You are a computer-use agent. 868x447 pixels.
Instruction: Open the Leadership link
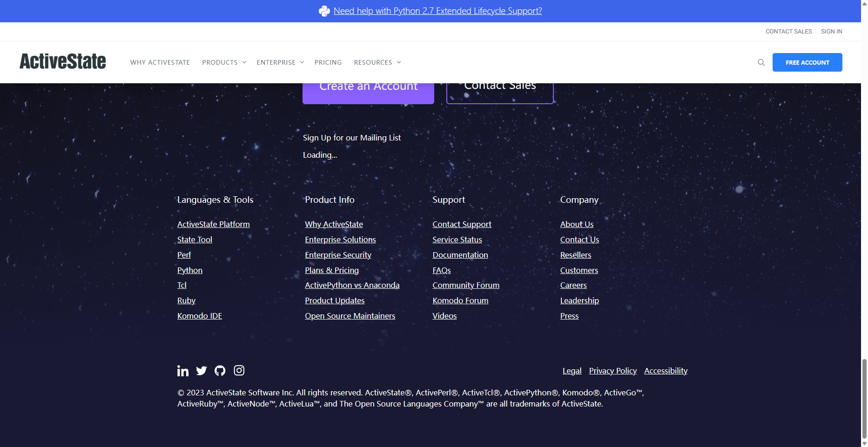[x=579, y=300]
